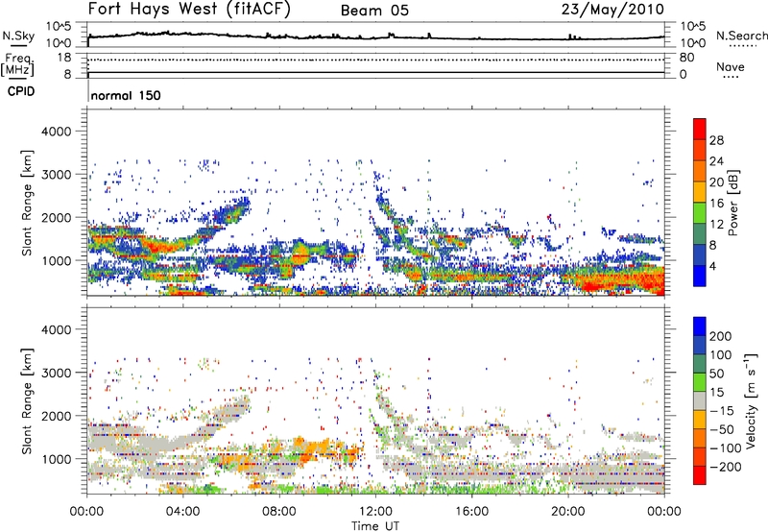The image size is (768, 532).
Task: Click the "4" power color bar label
Action: coord(713,266)
